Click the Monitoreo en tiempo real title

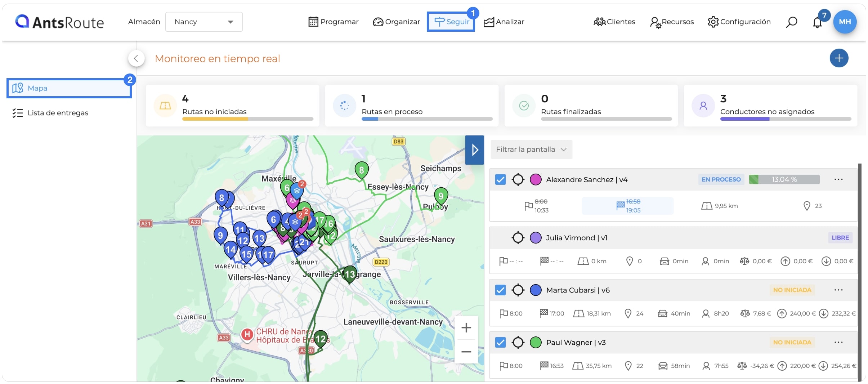[x=217, y=58]
